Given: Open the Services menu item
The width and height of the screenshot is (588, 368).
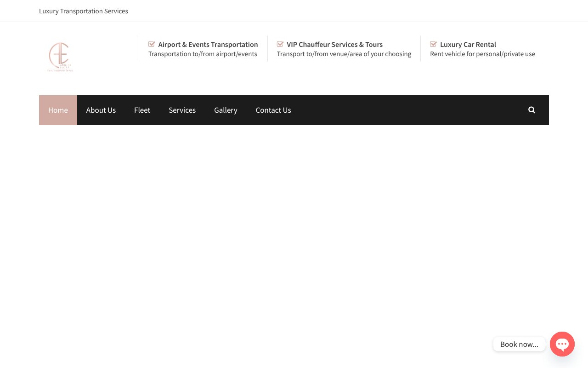Looking at the screenshot, I should tap(182, 110).
